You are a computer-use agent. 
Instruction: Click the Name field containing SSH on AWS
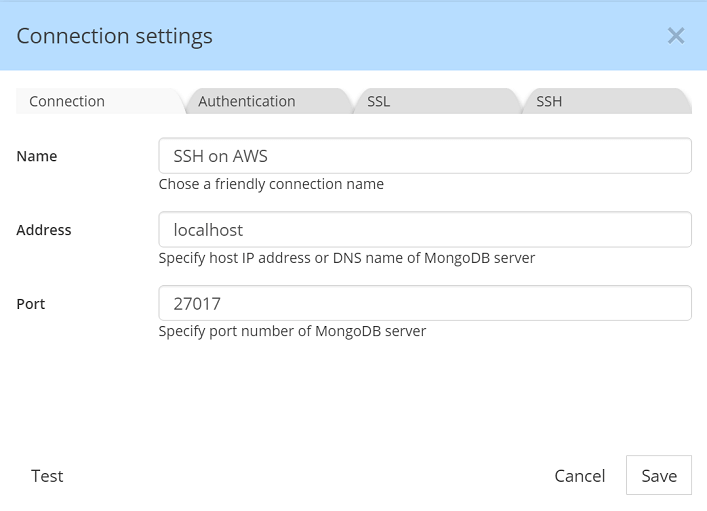click(425, 156)
